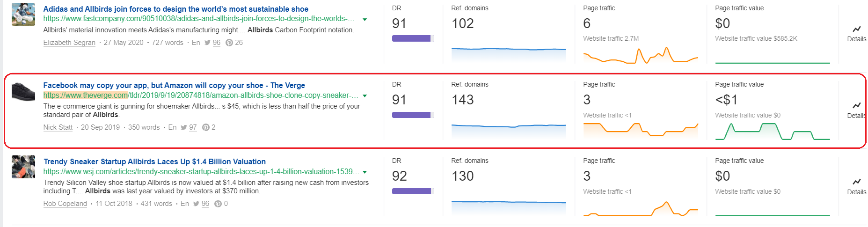Expand URL dropdown arrow for fastcompany.com link
Screen dimensions: 868x227
(x=365, y=20)
